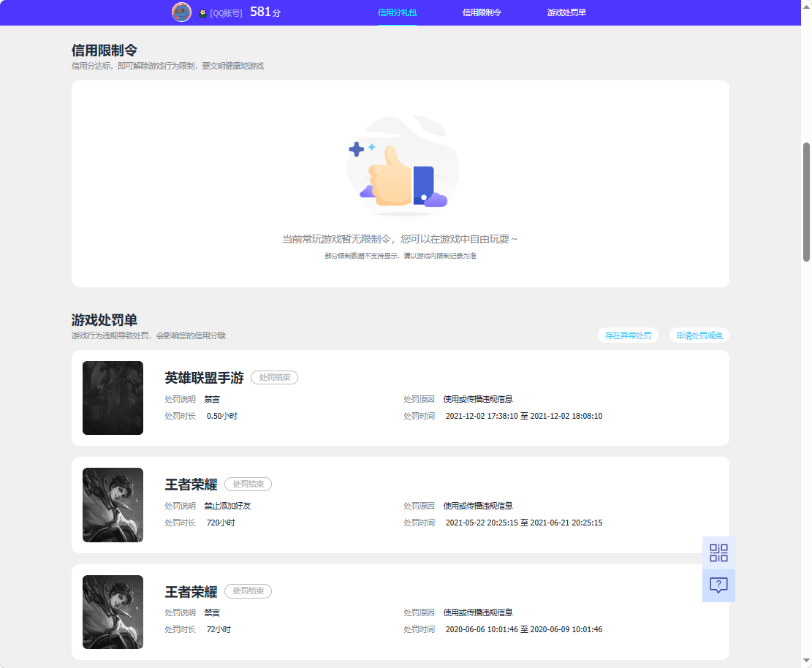The image size is (812, 668).
Task: Click the vertical scrollbar thumb
Action: click(806, 202)
